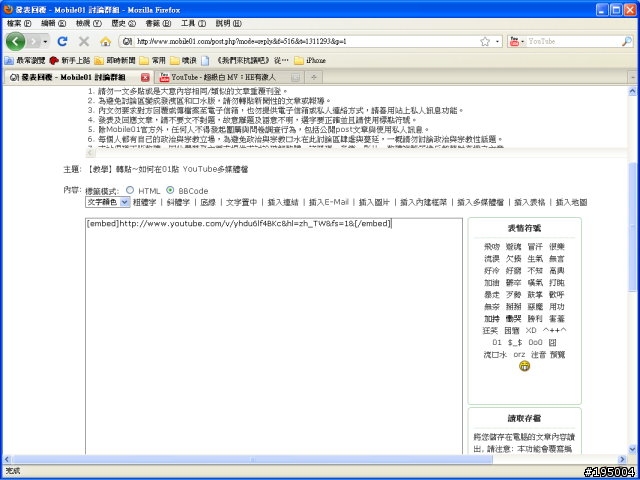640x480 pixels.
Task: Click the 斜體字 italic link
Action: (x=178, y=202)
